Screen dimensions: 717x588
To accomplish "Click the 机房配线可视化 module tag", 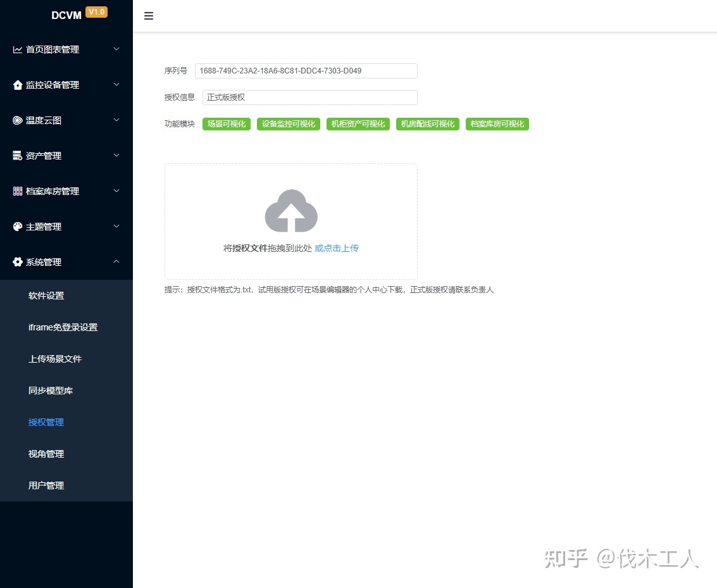I will pos(428,124).
